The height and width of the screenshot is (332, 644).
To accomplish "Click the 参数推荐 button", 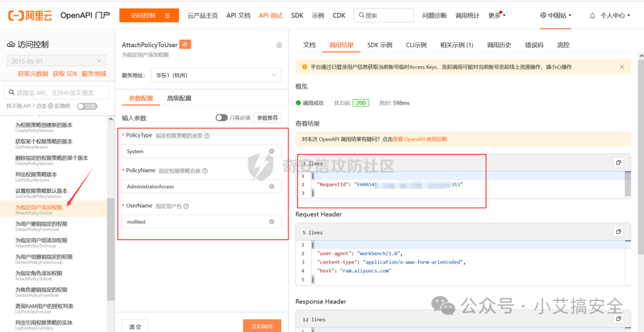I will click(x=267, y=118).
